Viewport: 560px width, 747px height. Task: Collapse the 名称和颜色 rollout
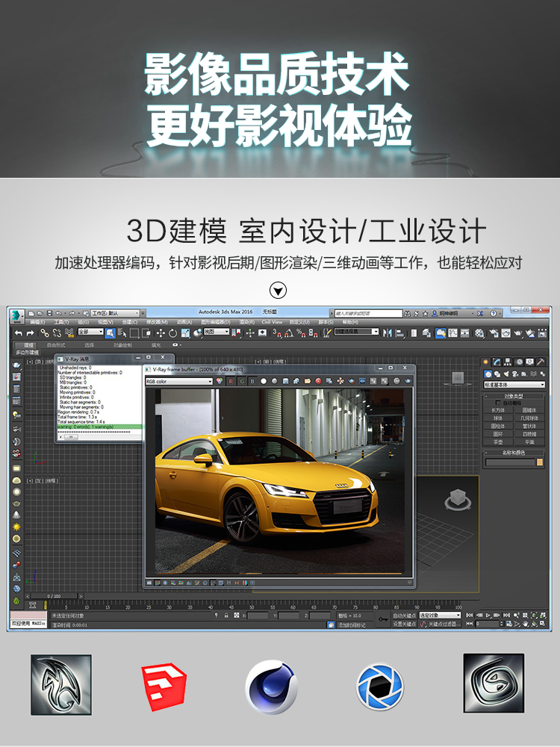tap(514, 453)
